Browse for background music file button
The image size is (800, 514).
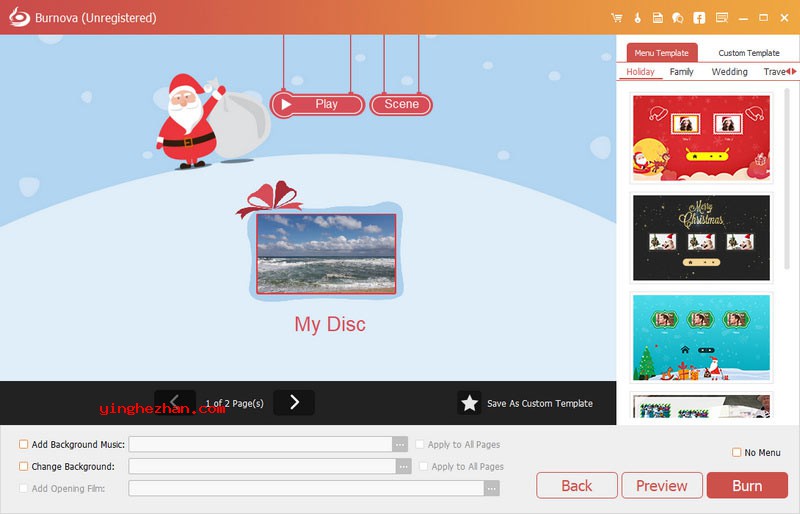pos(400,445)
